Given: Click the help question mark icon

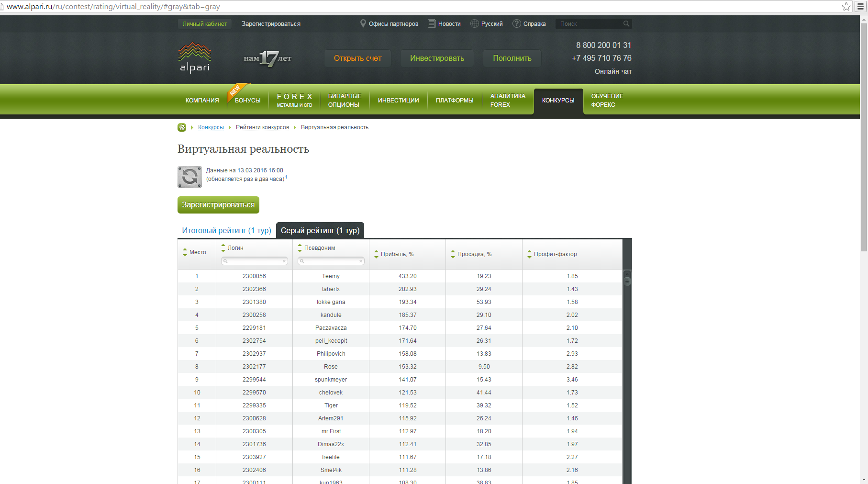Looking at the screenshot, I should 517,23.
